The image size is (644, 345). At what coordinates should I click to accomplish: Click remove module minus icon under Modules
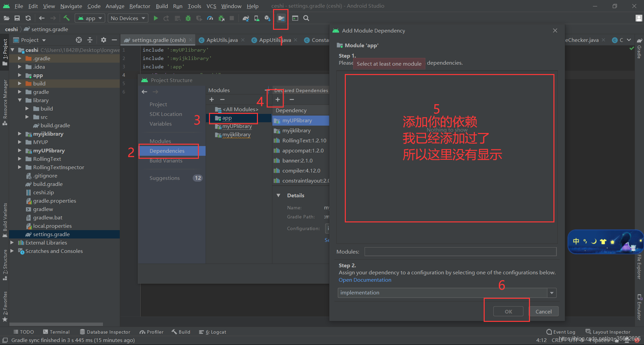(x=222, y=99)
